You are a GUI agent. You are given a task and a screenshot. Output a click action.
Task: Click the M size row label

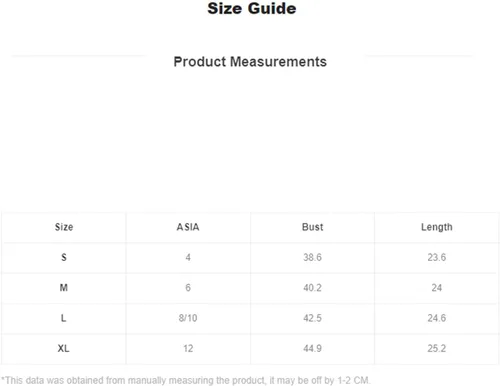[64, 288]
